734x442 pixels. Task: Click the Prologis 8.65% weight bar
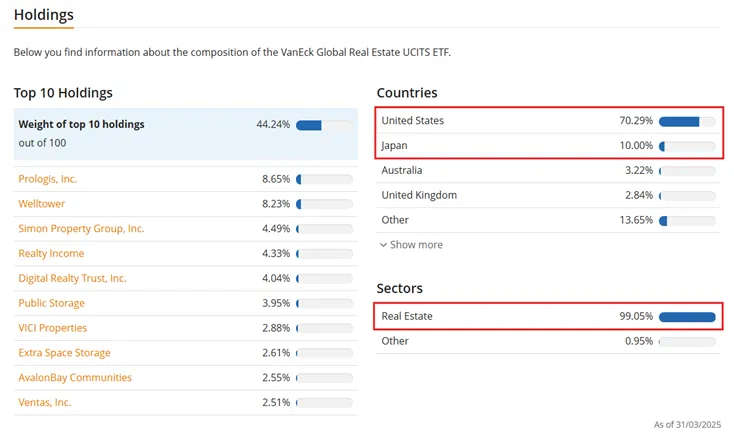pyautogui.click(x=324, y=179)
